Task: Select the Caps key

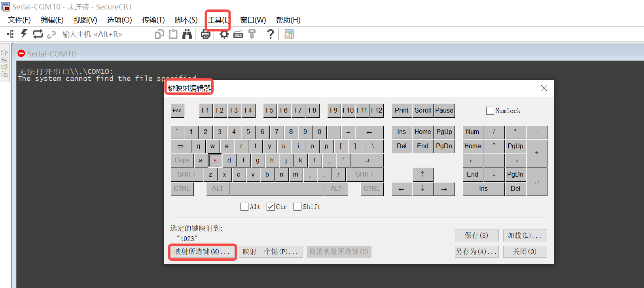Action: tap(182, 160)
